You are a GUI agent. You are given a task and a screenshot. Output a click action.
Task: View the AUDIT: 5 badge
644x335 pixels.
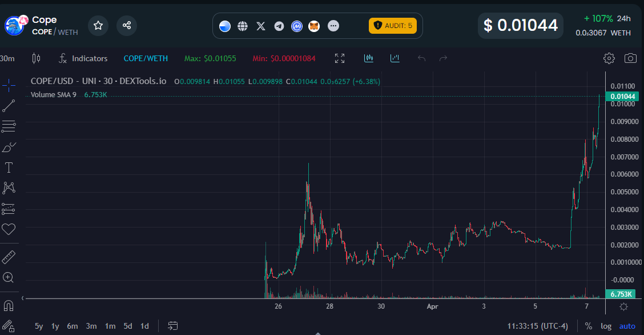coord(393,26)
